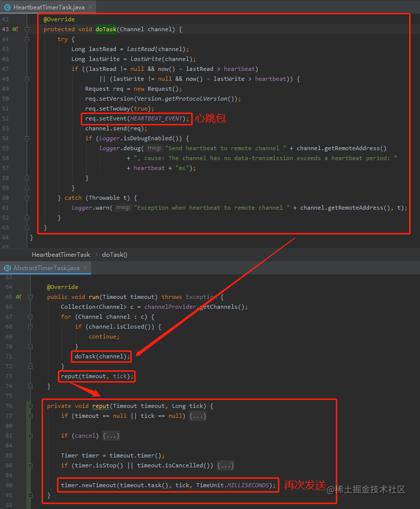Click the msg: hint on logger.warn line
This screenshot has height=509, width=420.
pos(123,208)
